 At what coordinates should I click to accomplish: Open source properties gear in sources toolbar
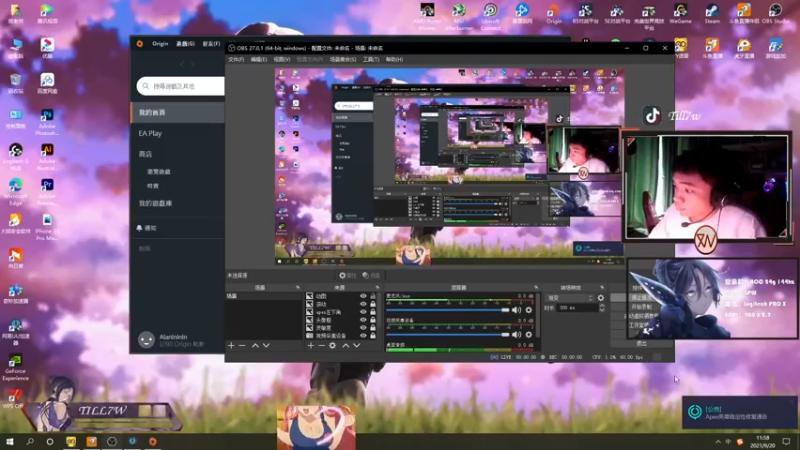pyautogui.click(x=333, y=345)
